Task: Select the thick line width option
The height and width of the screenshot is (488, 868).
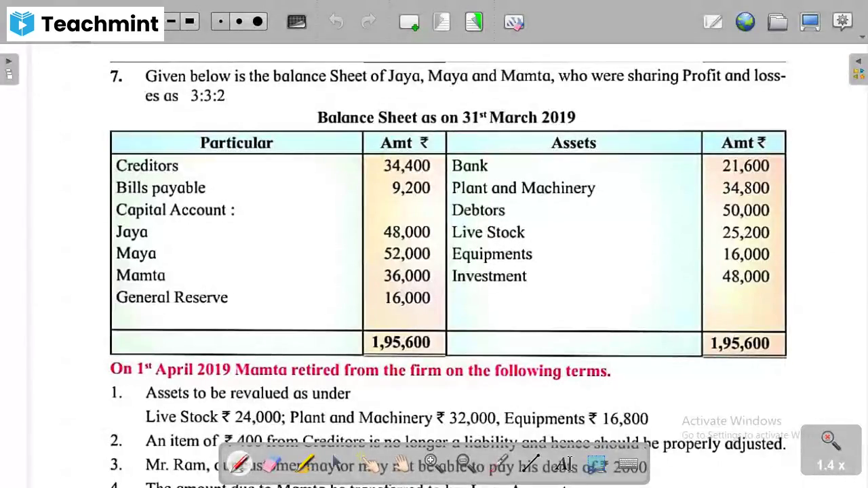Action: [190, 22]
